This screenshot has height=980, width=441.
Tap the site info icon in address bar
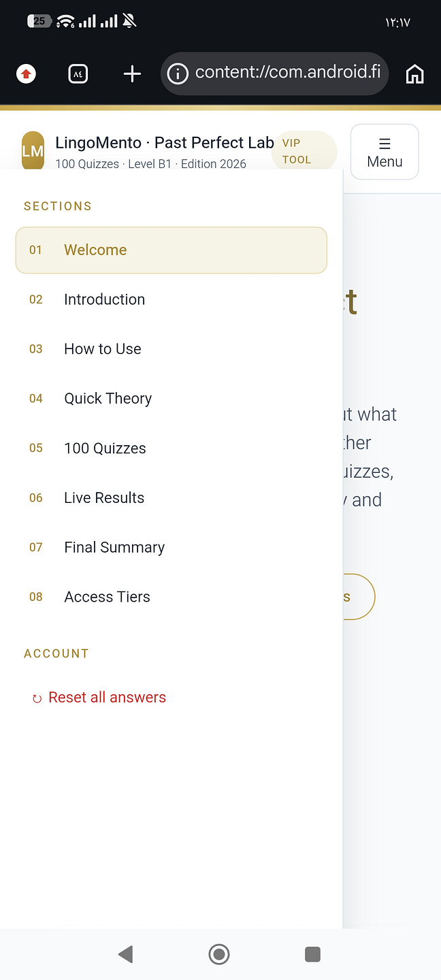click(178, 73)
